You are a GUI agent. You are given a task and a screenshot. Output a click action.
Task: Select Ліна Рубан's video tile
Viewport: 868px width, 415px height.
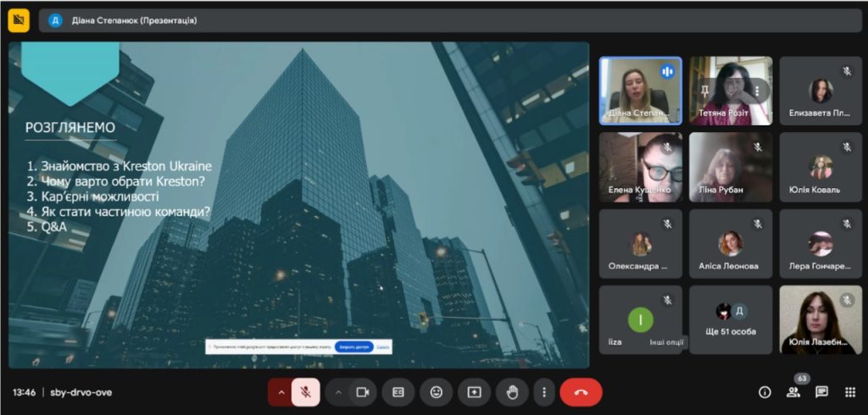tap(731, 167)
